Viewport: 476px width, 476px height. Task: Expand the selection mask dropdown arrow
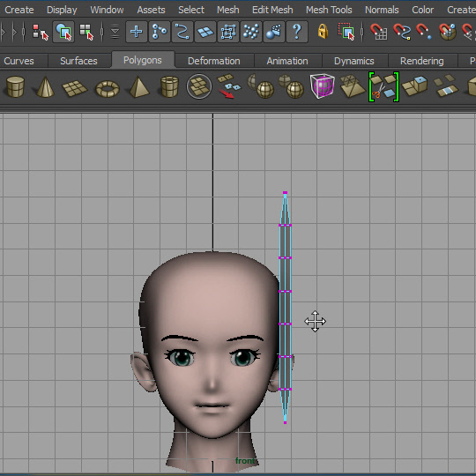pyautogui.click(x=115, y=32)
